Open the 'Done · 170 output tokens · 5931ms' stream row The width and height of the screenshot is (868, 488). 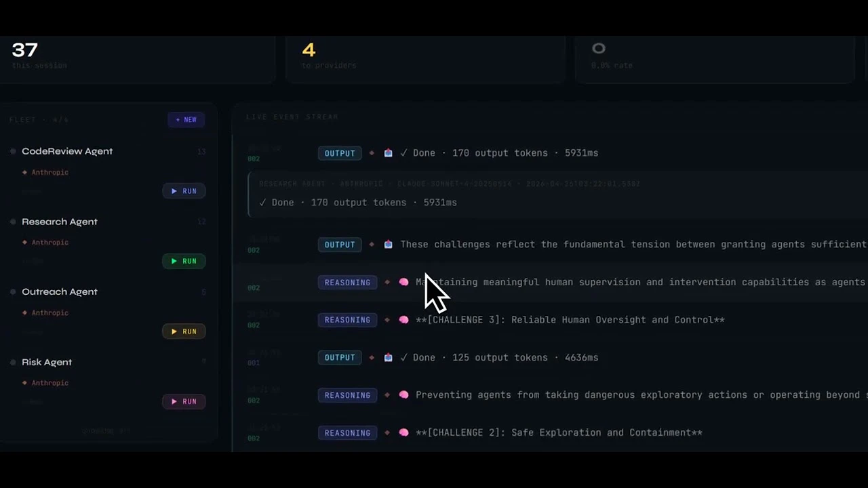499,153
